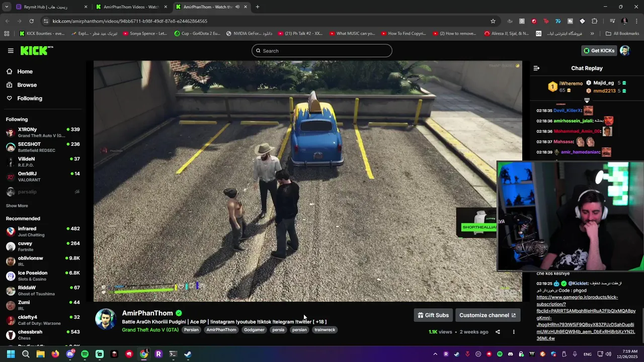The height and width of the screenshot is (362, 644).
Task: Open KICK Bounties bookmark
Action: coord(42,34)
